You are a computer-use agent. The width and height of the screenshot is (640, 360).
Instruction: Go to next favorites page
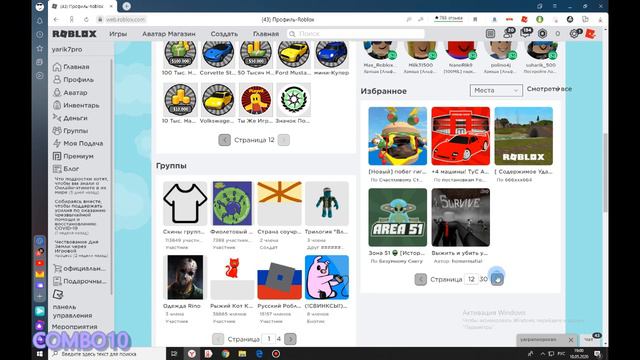pos(497,279)
